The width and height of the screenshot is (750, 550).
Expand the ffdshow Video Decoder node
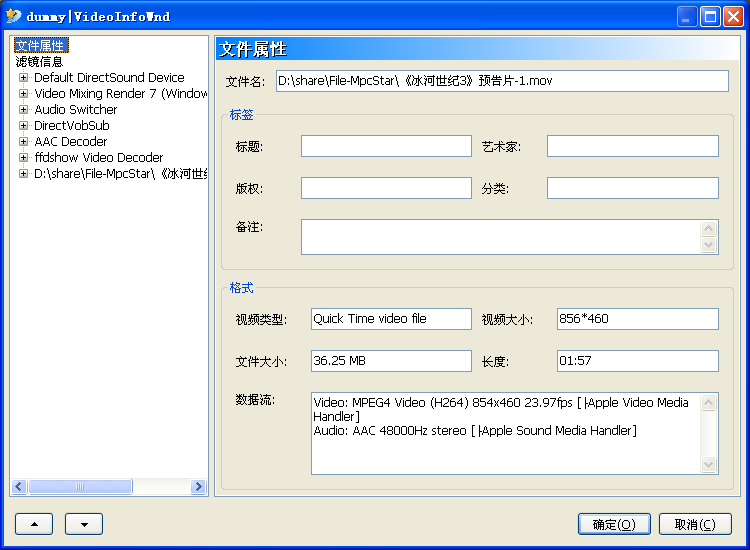[x=24, y=158]
